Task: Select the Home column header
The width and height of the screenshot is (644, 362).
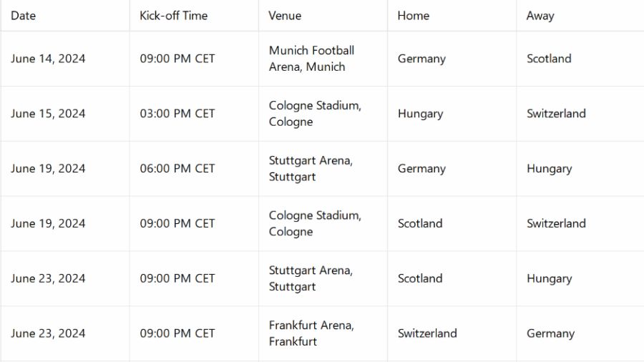Action: (413, 16)
